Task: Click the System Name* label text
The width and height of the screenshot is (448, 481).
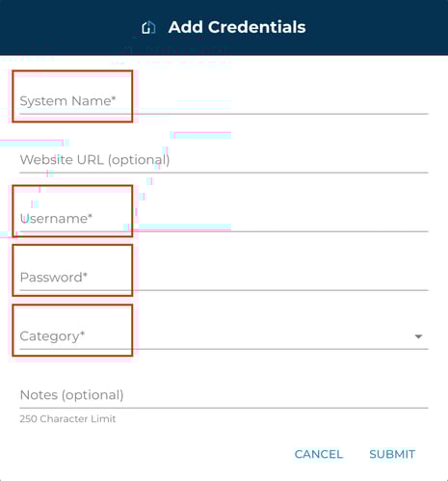Action: pyautogui.click(x=67, y=101)
